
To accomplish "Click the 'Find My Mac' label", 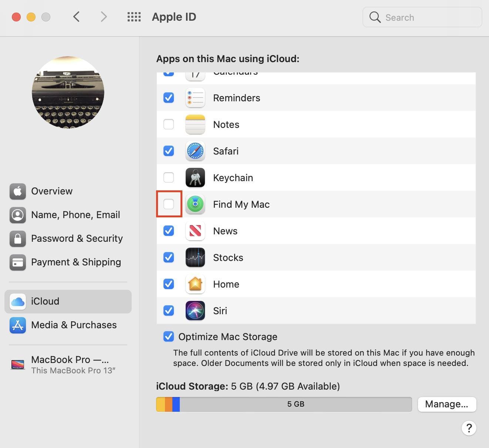I will 242,204.
